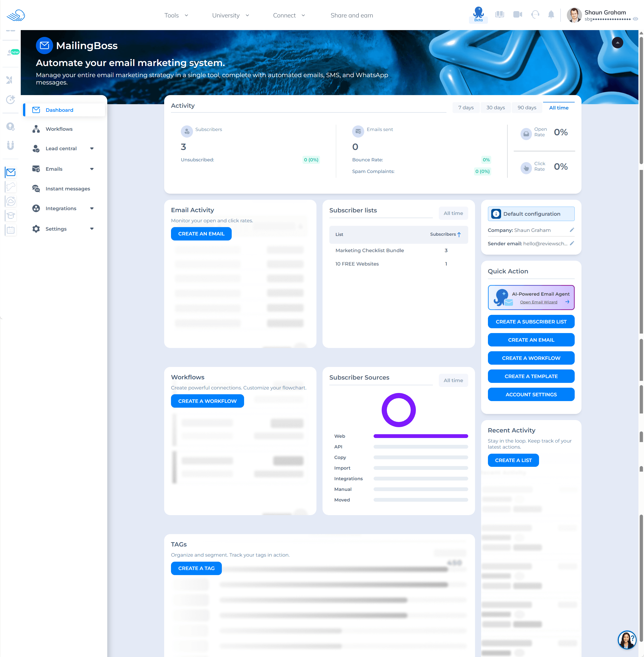Reveal hidden account email with eye icon

636,19
